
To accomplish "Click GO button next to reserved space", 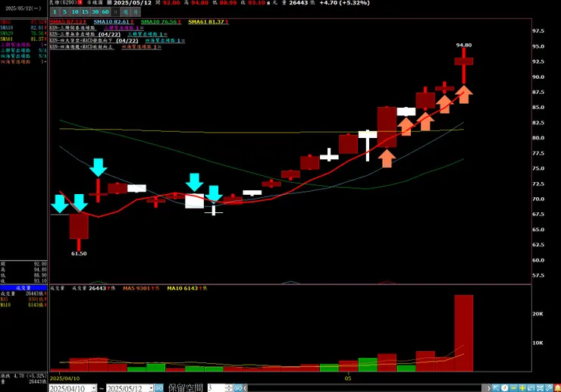I will 238,388.
